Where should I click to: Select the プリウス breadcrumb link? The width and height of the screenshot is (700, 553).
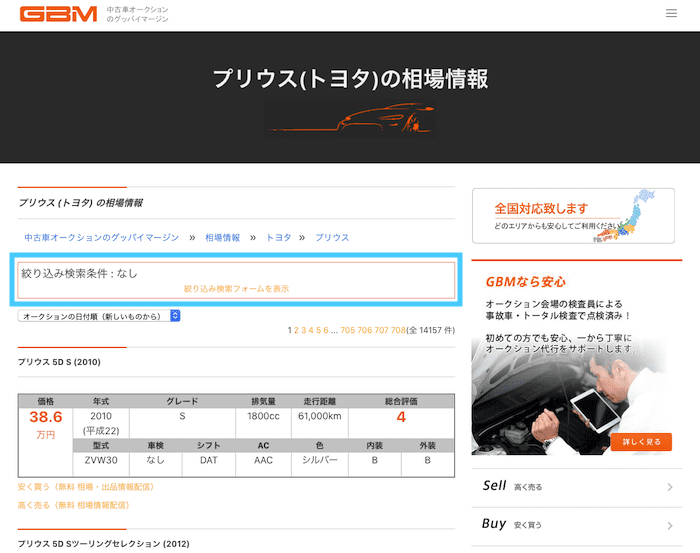tap(332, 237)
